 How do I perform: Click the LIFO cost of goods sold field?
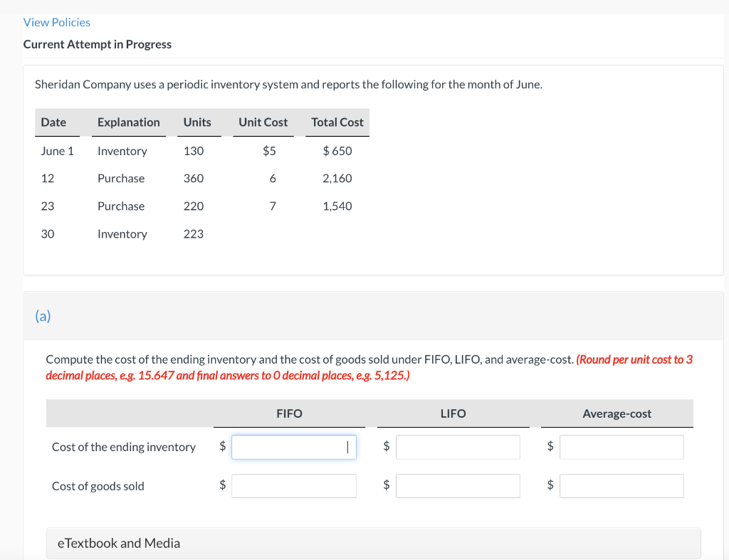tap(458, 486)
